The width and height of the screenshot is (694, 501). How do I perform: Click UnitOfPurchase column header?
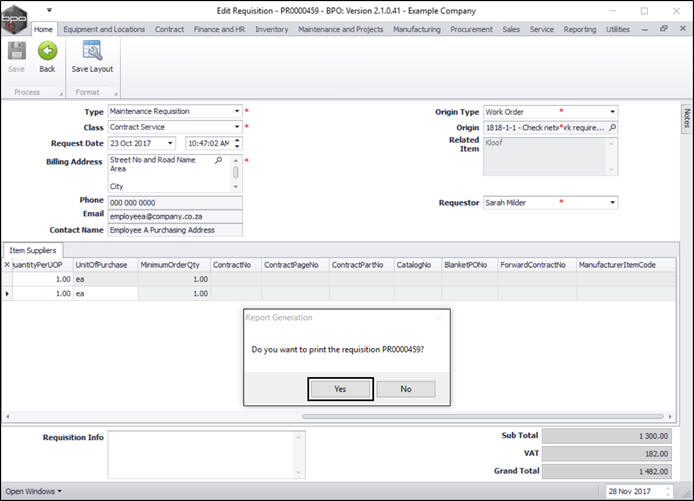[105, 265]
